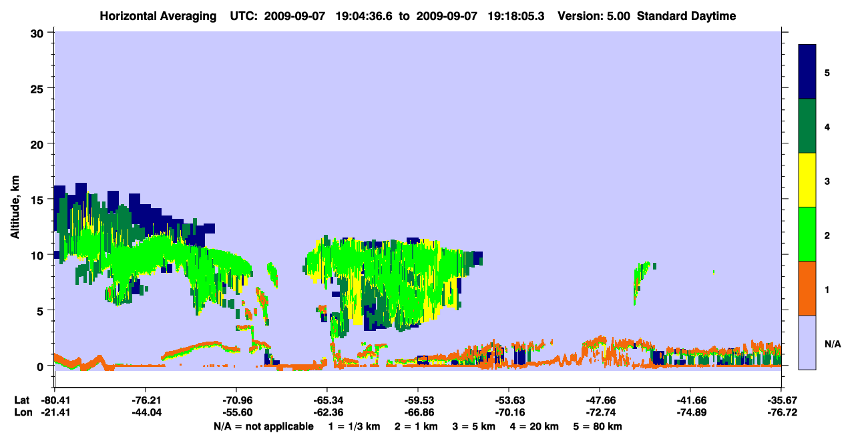Click latitude value -80.41

click(x=54, y=400)
